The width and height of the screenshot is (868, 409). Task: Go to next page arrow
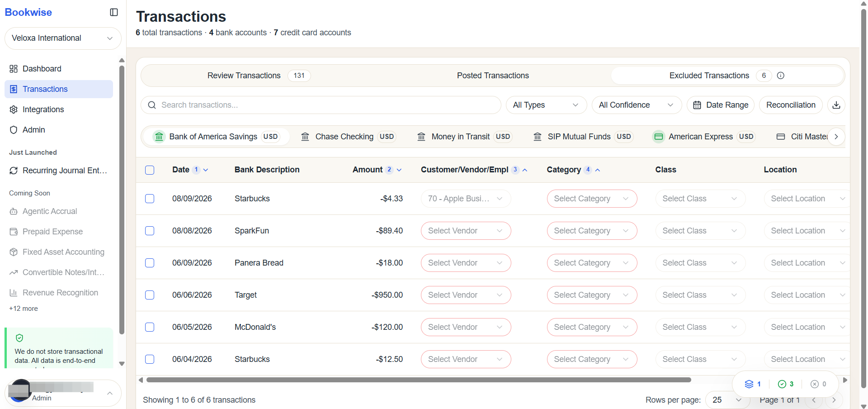[834, 400]
